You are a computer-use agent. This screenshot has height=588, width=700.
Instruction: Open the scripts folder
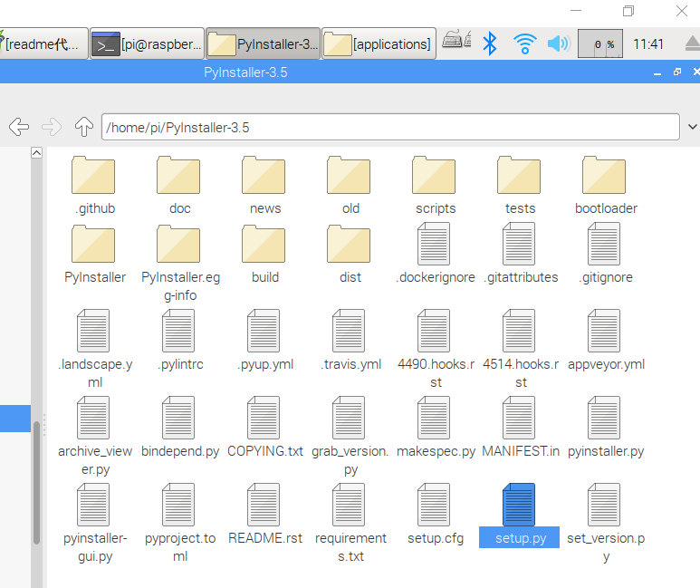tap(435, 185)
